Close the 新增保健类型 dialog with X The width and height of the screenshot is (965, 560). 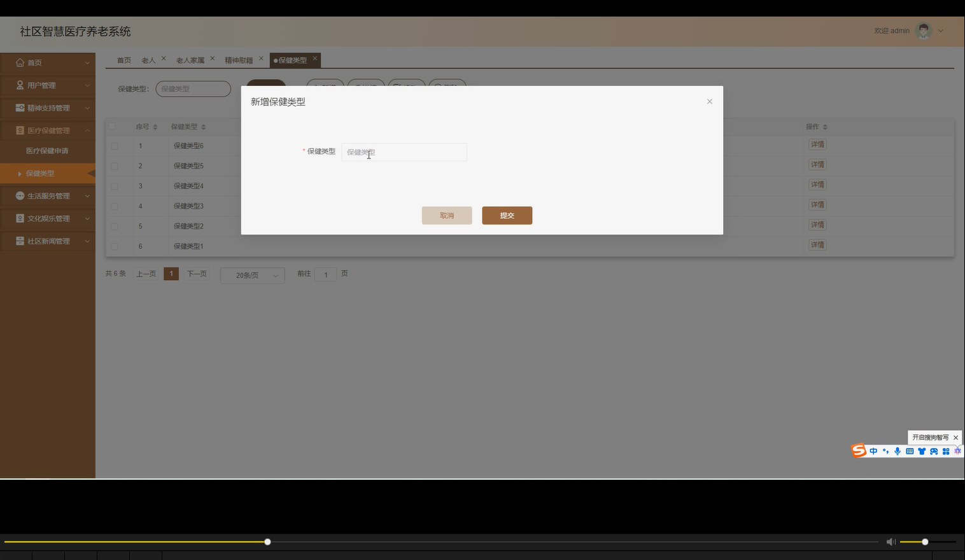pyautogui.click(x=710, y=102)
